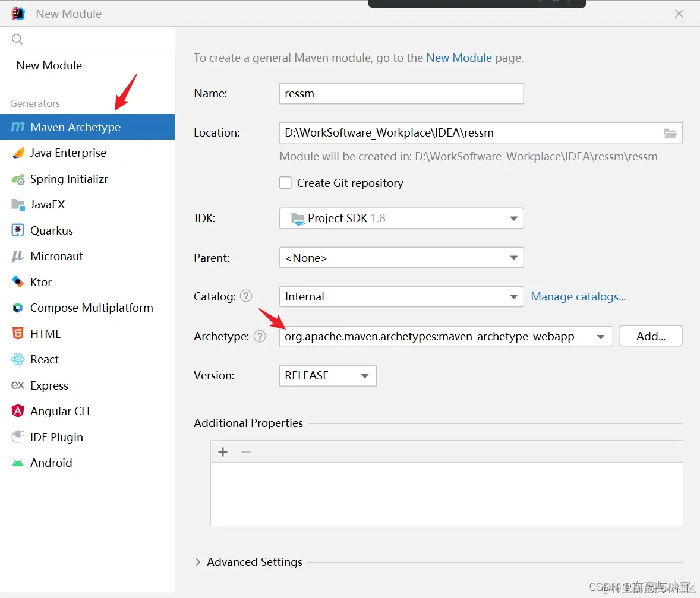Select the Micronaut generator
The height and width of the screenshot is (598, 700).
click(x=87, y=256)
